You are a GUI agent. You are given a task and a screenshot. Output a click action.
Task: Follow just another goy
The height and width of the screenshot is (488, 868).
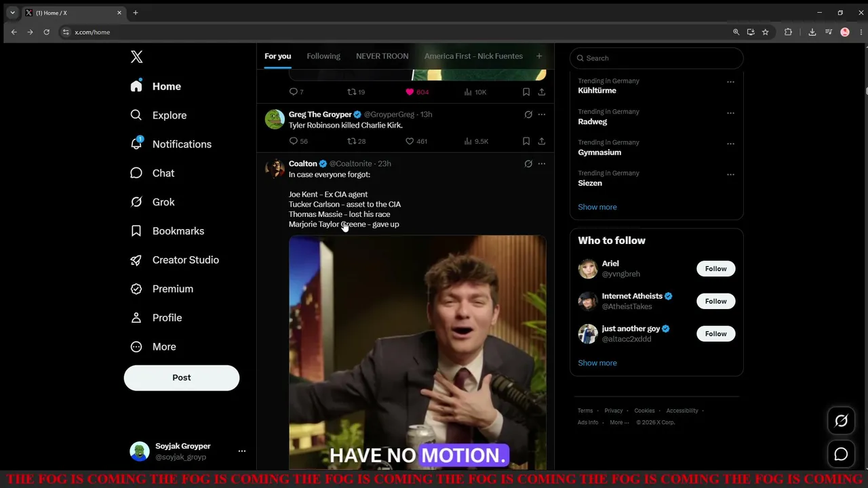pyautogui.click(x=715, y=333)
